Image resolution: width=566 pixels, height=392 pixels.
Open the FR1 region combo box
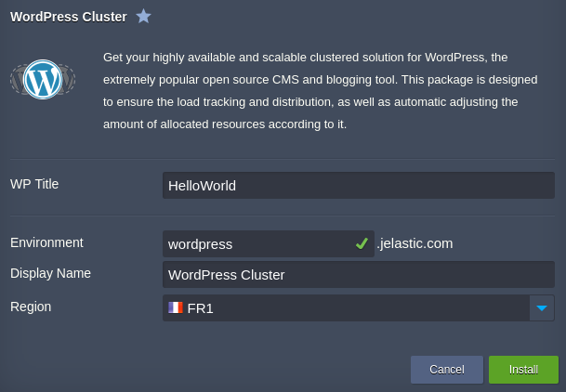point(346,307)
